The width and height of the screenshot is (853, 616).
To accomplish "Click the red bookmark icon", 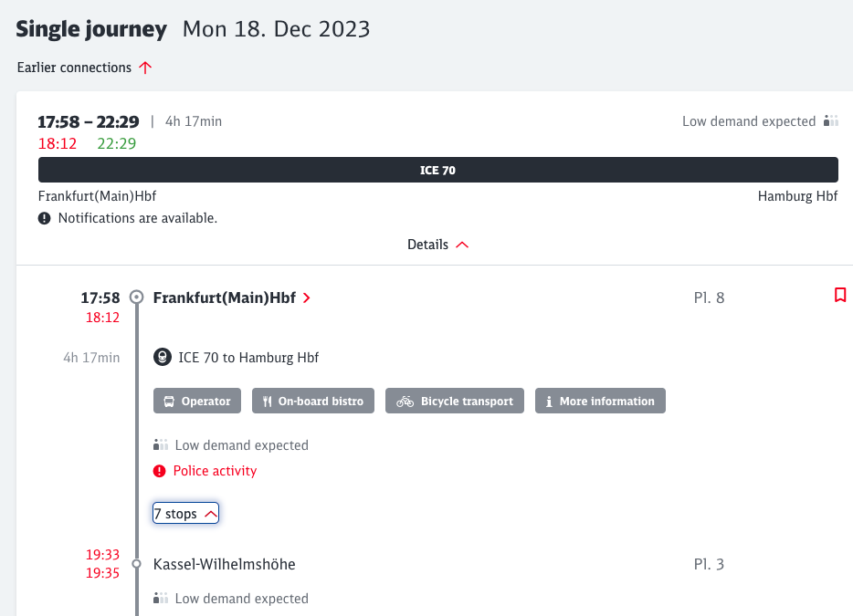I will click(x=840, y=295).
